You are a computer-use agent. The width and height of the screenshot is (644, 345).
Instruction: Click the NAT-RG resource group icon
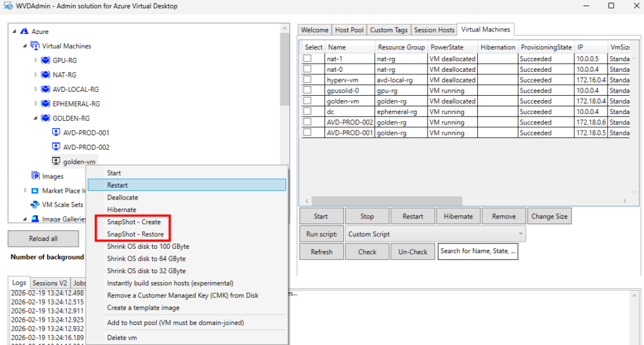point(45,75)
